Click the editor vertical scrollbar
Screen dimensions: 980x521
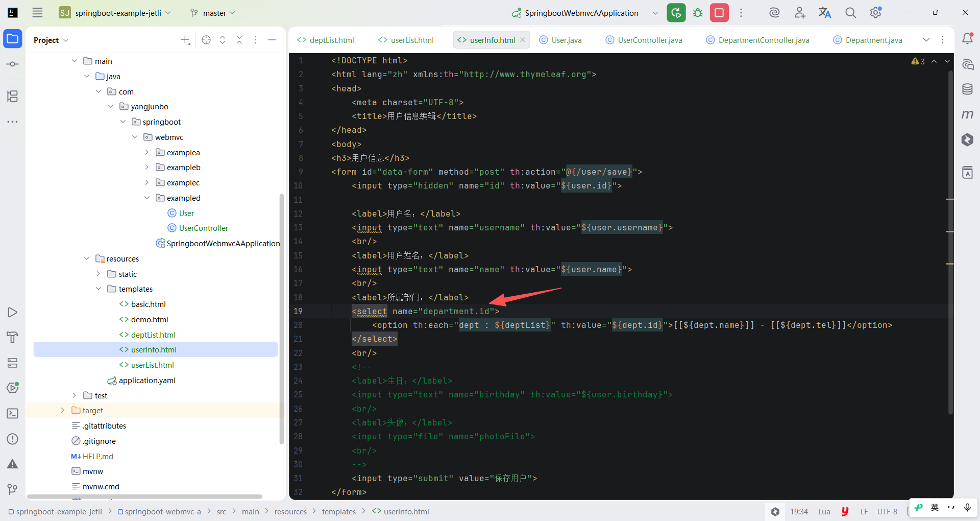(950, 243)
